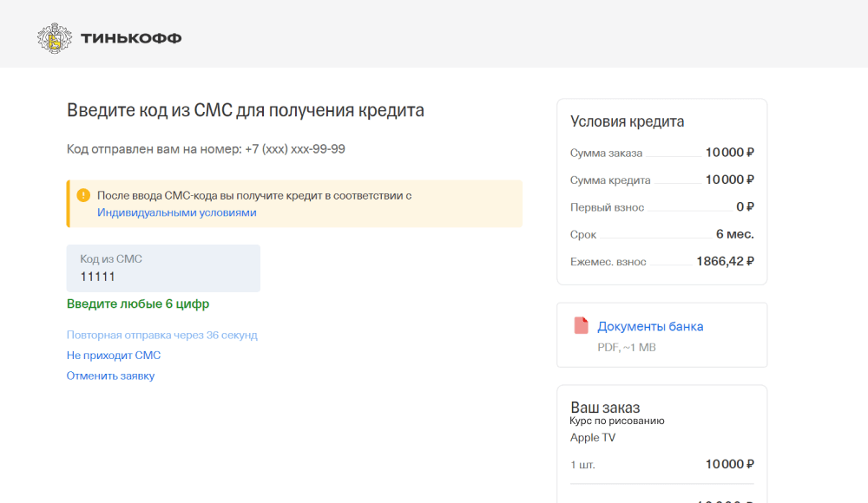Click the Повторная отправка timer text
The image size is (868, 503).
(x=161, y=335)
